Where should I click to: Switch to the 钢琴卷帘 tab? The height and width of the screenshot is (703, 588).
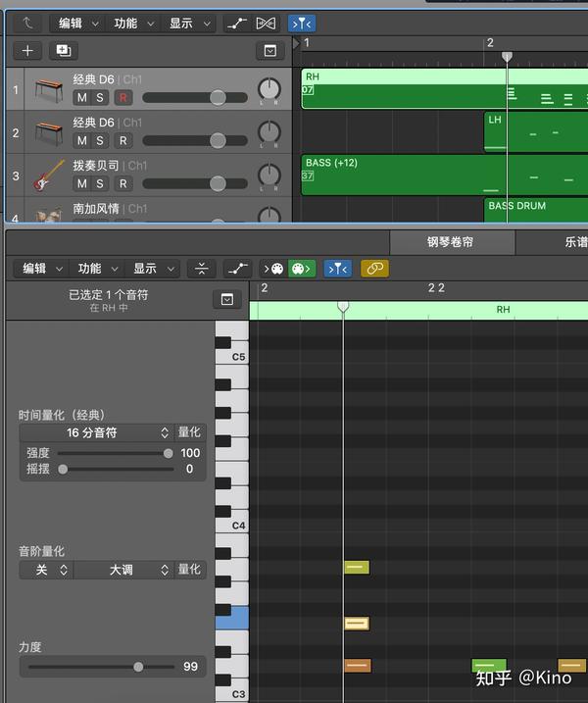(x=452, y=242)
